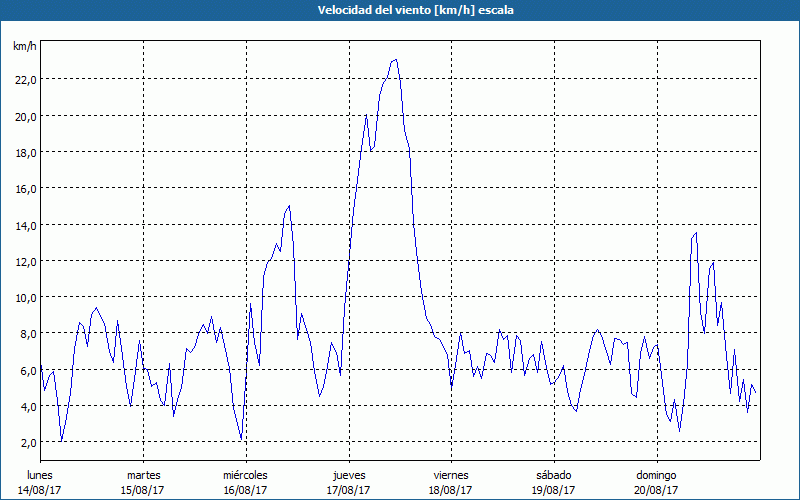Select the 'lunes' day label

(41, 475)
